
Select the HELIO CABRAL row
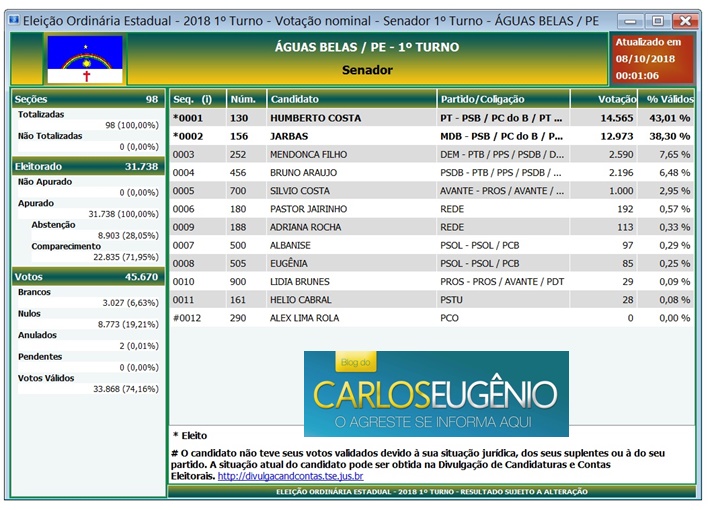coord(431,299)
